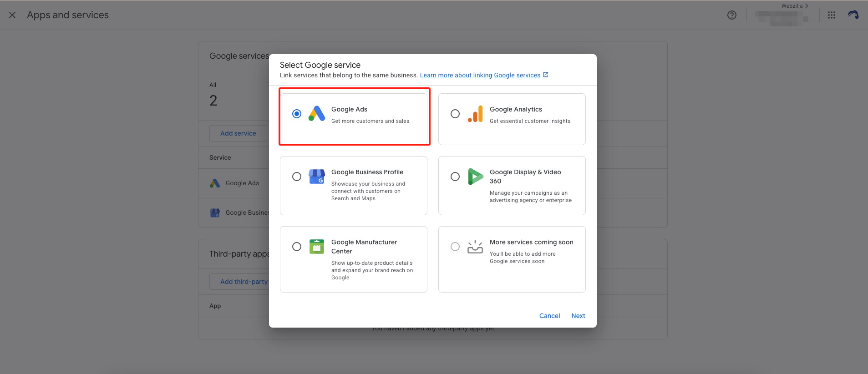The height and width of the screenshot is (374, 868).
Task: Click the 'Select Google service' dialog heading
Action: click(320, 65)
